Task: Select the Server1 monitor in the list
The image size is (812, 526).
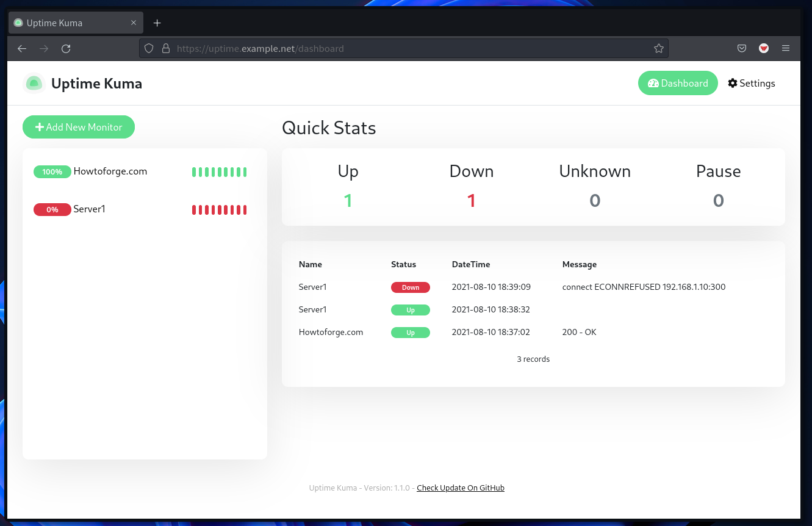Action: (x=145, y=210)
